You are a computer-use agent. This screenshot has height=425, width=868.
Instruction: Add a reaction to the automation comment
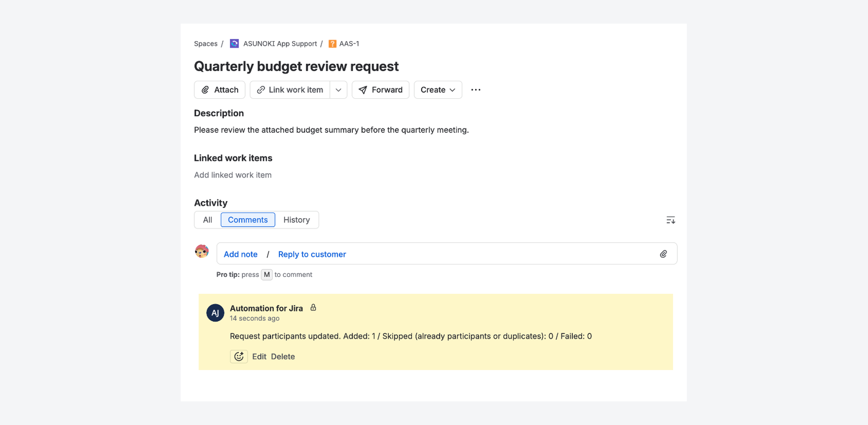click(x=239, y=357)
